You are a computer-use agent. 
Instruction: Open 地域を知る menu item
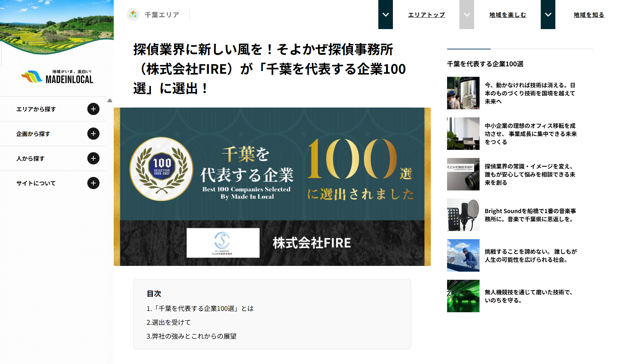(589, 15)
